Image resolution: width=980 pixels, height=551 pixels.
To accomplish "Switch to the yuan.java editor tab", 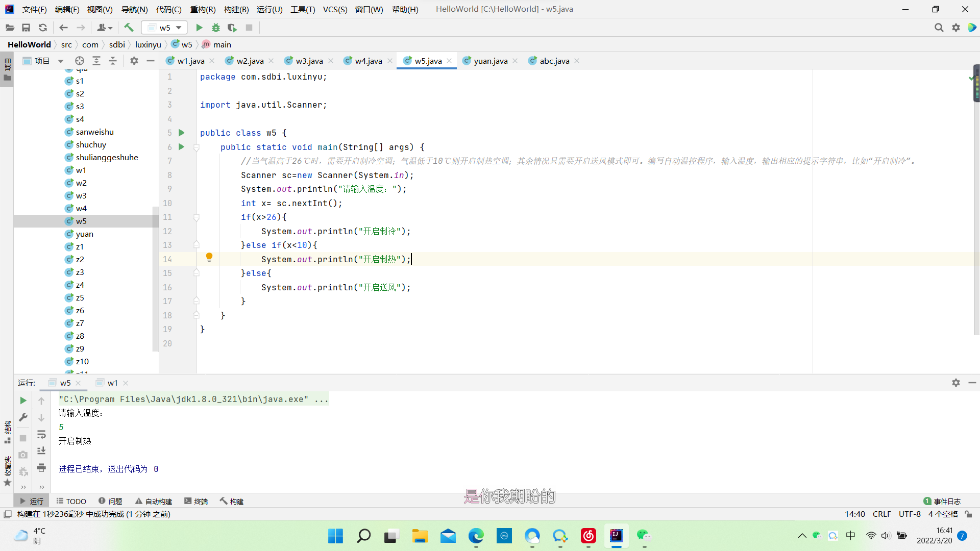I will pos(490,61).
